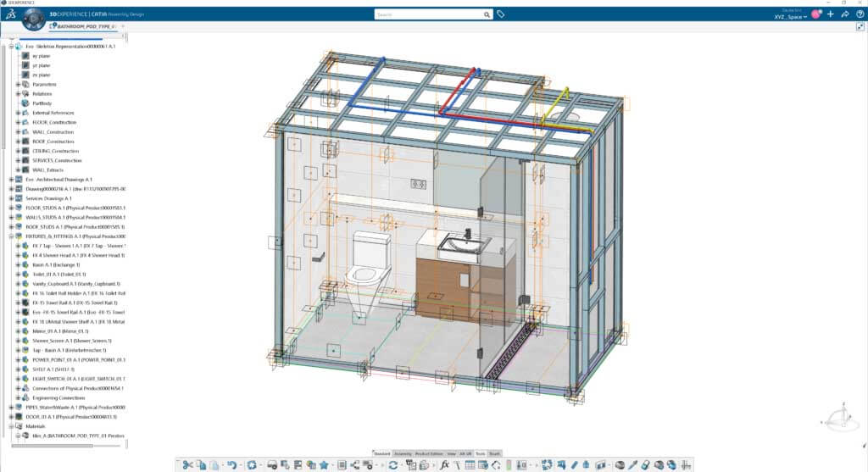The height and width of the screenshot is (472, 868).
Task: Click the tree panel horizontal scrollbar
Action: pos(53,446)
